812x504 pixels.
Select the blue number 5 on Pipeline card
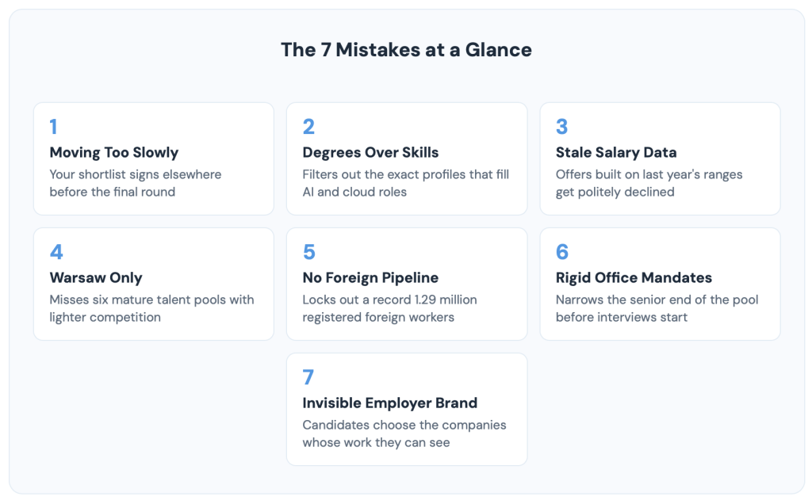[309, 252]
